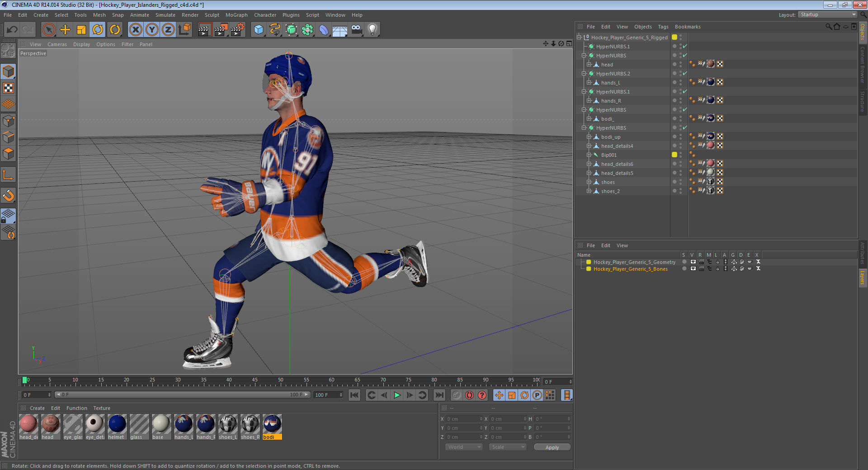The height and width of the screenshot is (470, 868).
Task: Click frame 50 on timeline ruler
Action: pyautogui.click(x=280, y=381)
